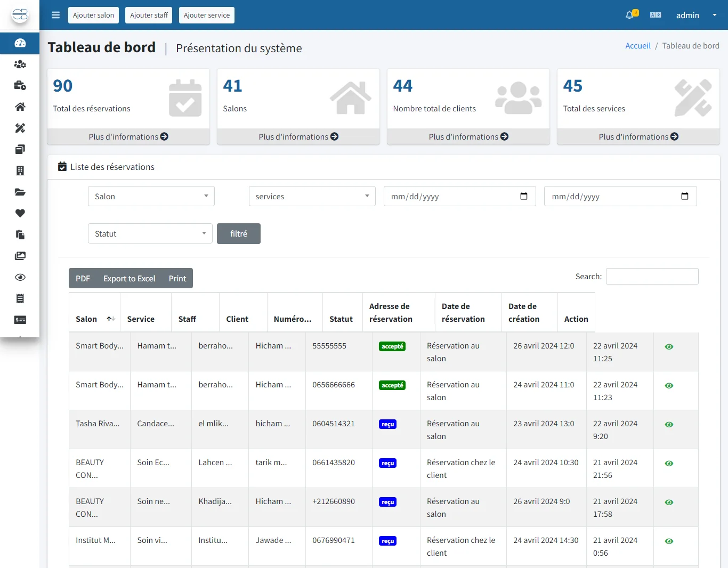Screen dimensions: 728x568
Task: Click the app logo at top left
Action: tap(20, 15)
